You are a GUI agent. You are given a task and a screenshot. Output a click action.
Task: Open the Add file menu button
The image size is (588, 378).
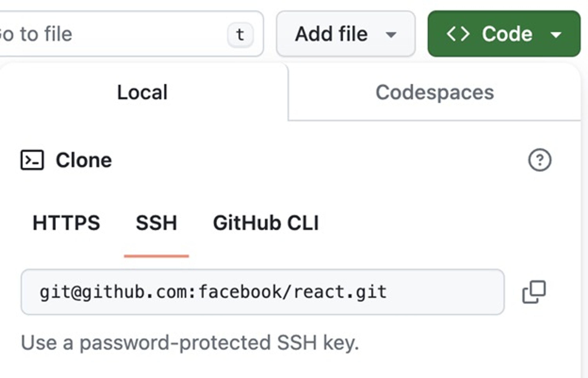[x=331, y=34]
